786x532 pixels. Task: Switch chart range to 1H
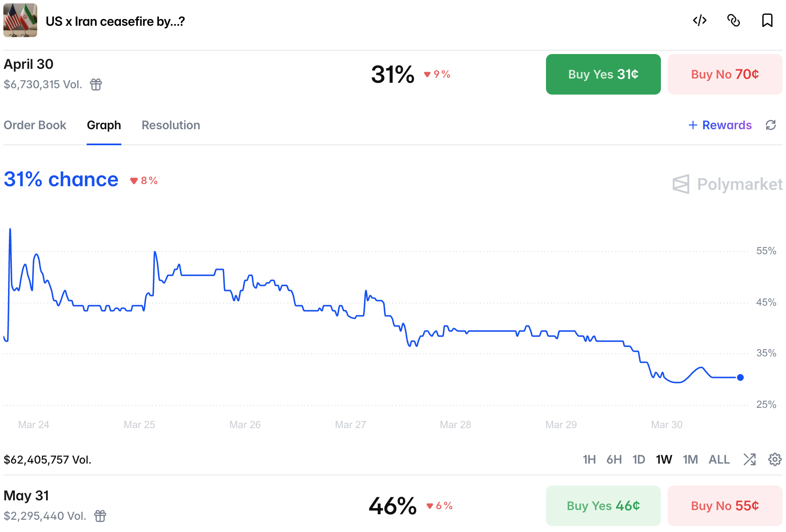coord(589,459)
